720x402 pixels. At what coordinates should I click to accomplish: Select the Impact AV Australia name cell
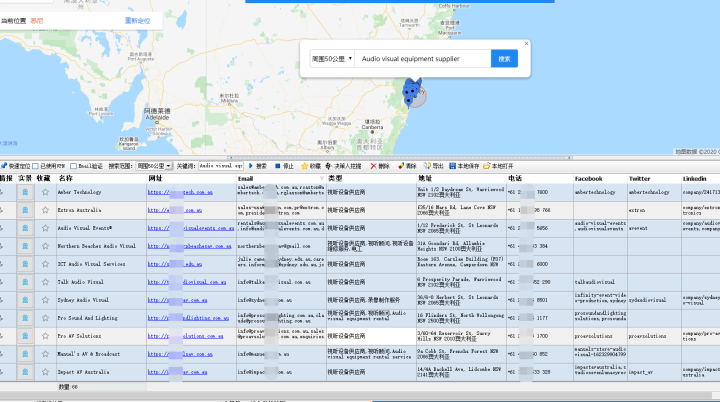coord(101,372)
